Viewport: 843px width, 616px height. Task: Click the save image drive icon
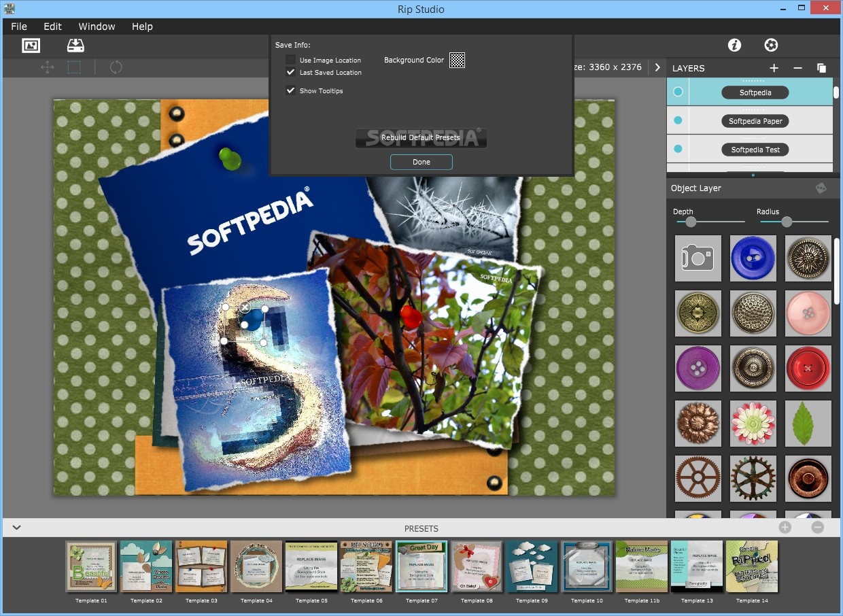[75, 46]
